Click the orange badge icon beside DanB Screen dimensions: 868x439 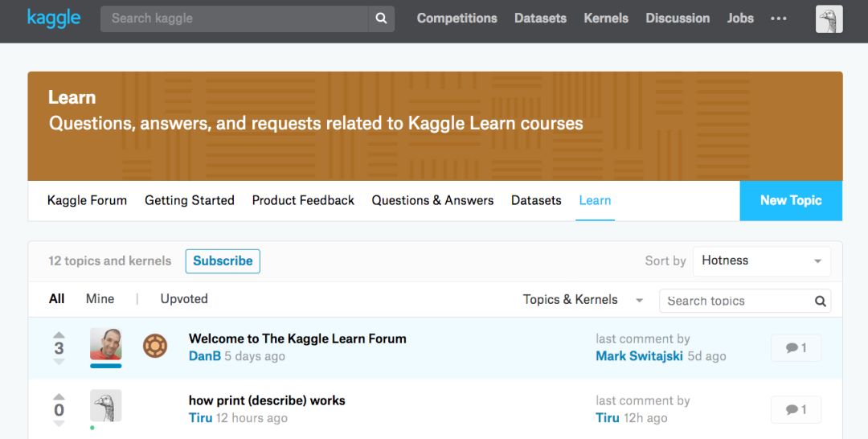(x=155, y=347)
